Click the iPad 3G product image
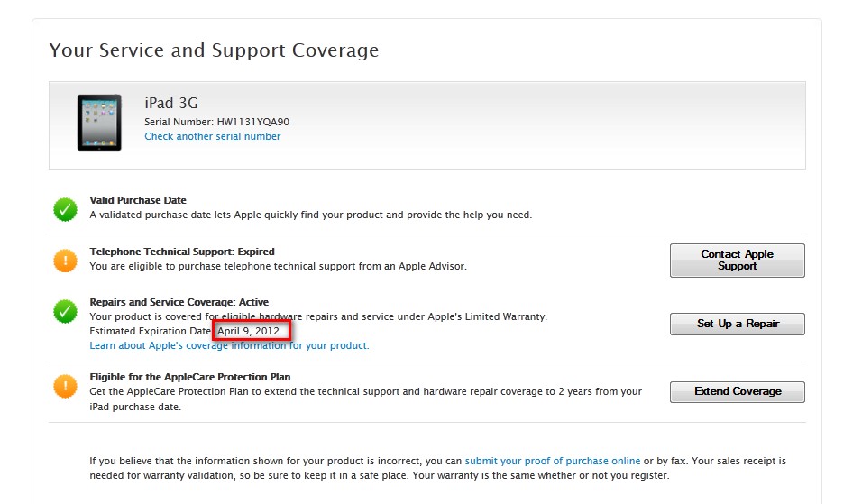 [x=98, y=124]
